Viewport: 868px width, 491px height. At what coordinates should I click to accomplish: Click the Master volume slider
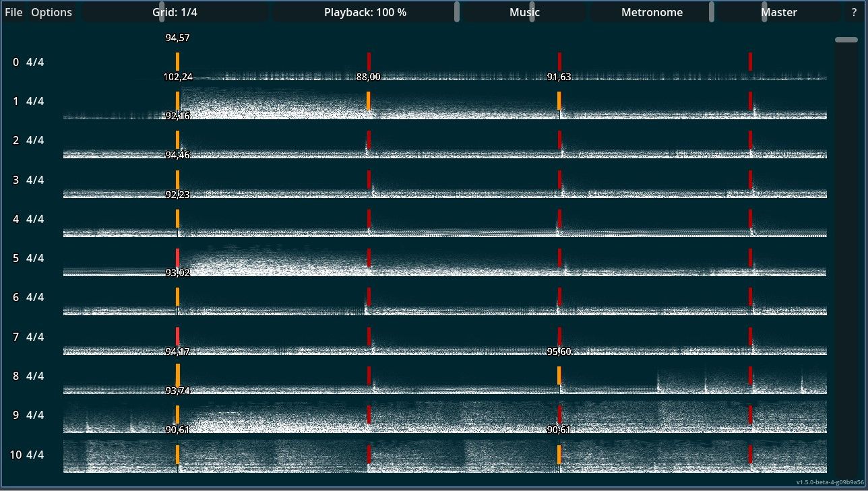tap(778, 12)
